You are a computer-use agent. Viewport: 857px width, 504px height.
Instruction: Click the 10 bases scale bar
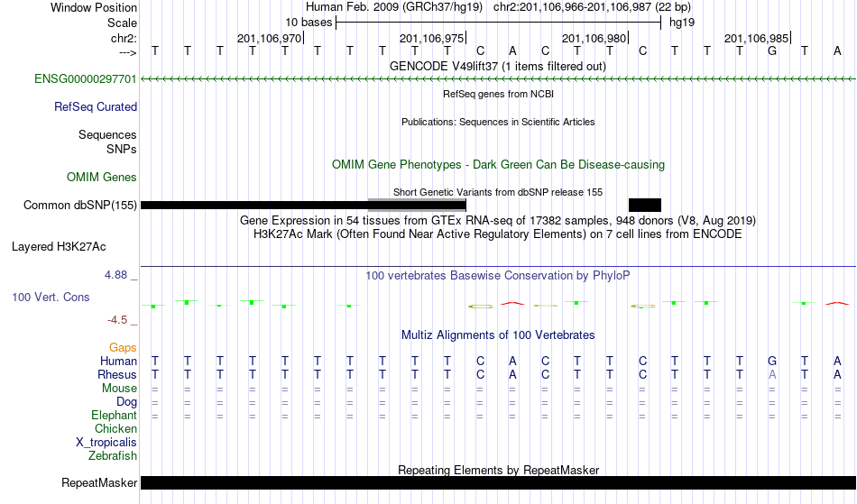[x=499, y=23]
